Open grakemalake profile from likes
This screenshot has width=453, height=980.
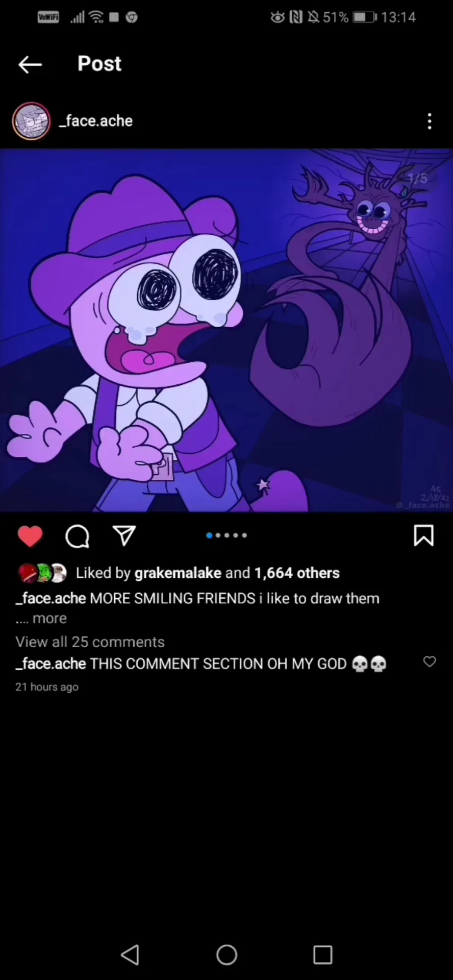[x=178, y=573]
